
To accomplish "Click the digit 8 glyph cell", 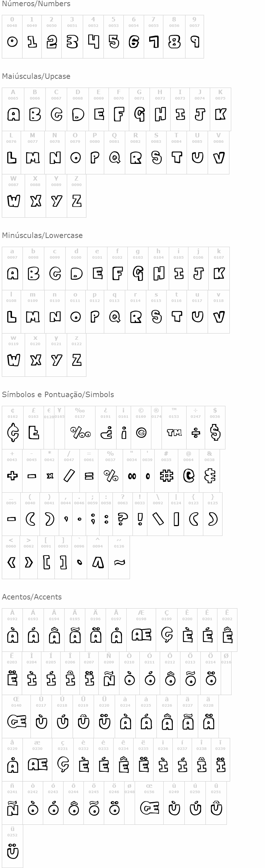I will pyautogui.click(x=174, y=37).
